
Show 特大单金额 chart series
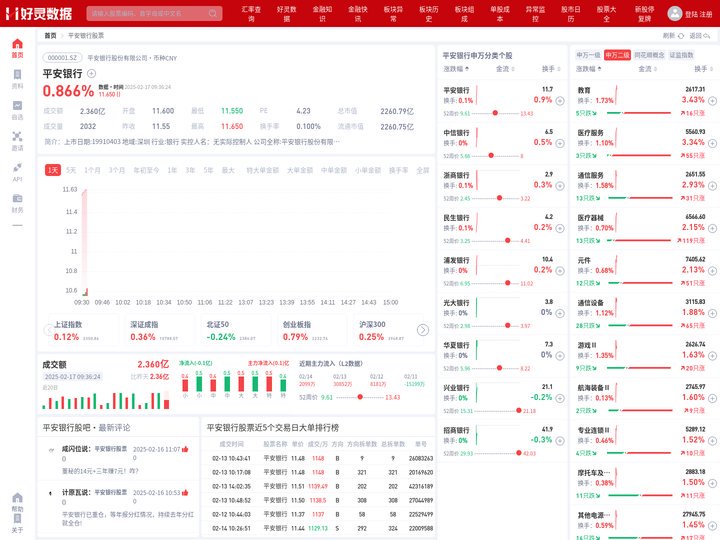[263, 170]
